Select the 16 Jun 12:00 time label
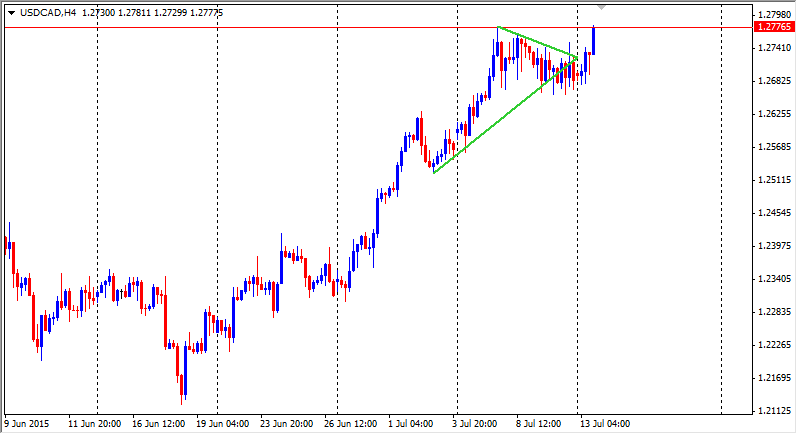Image resolution: width=797 pixels, height=434 pixels. click(x=159, y=423)
